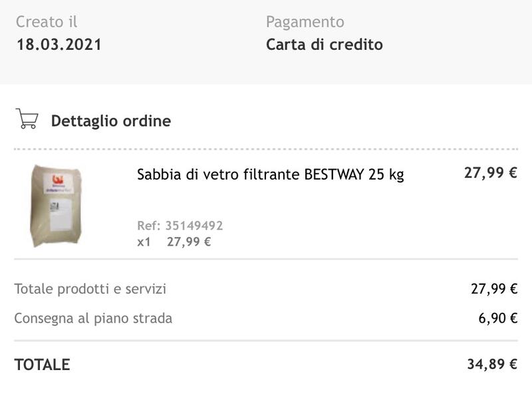Click the BESTWAY 25 kg text in product name
This screenshot has height=400, width=532.
pos(354,175)
